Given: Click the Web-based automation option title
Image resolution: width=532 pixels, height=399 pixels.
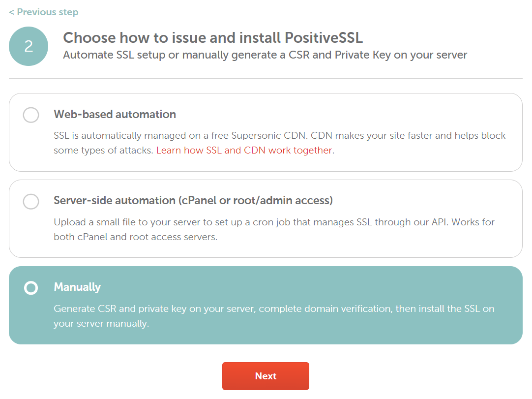Looking at the screenshot, I should click(x=115, y=115).
